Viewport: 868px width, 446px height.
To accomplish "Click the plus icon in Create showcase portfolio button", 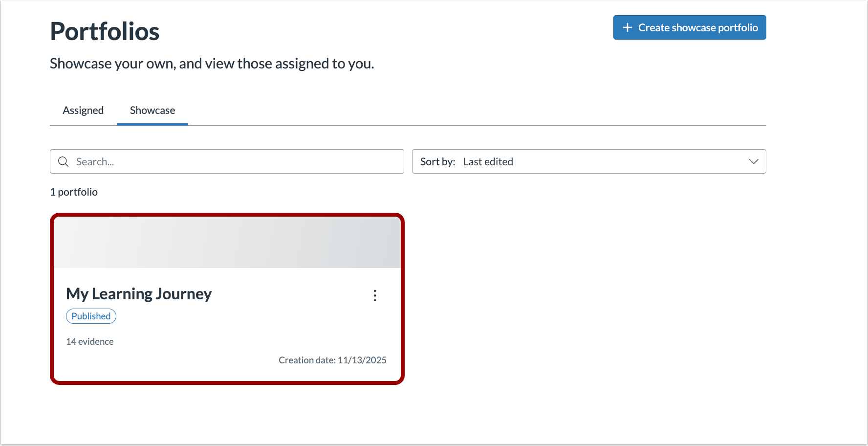I will (627, 27).
